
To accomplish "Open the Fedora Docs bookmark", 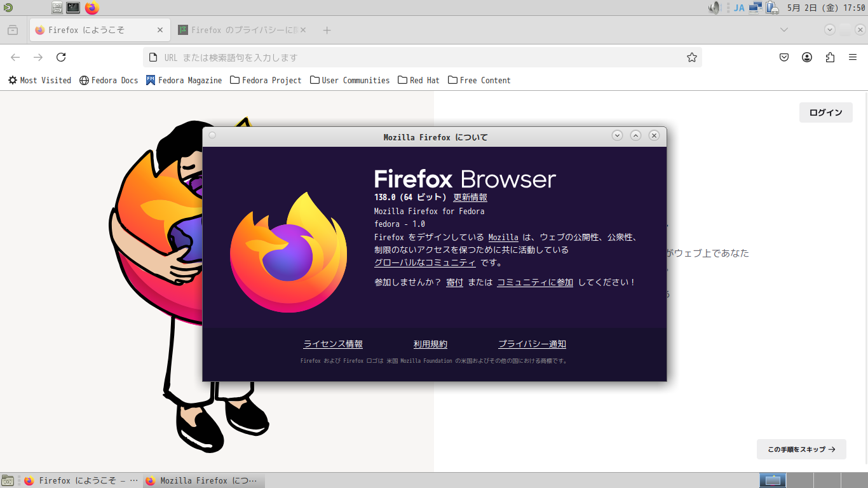I will click(x=109, y=80).
